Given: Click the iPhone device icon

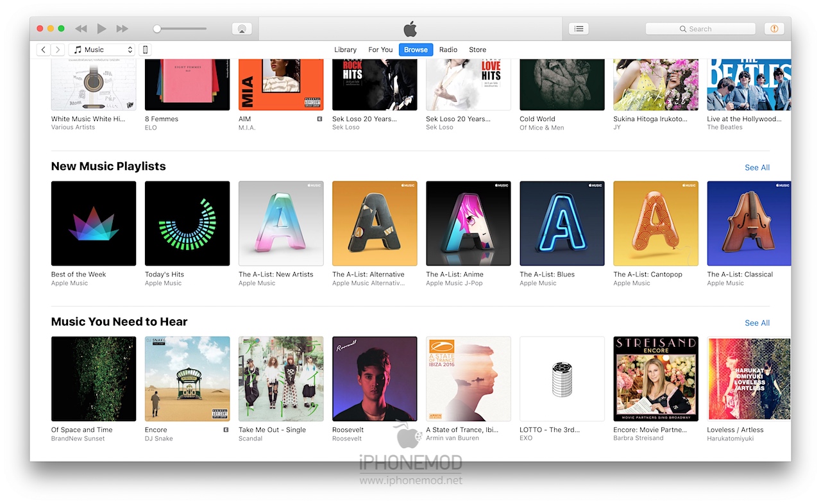Looking at the screenshot, I should click(145, 49).
